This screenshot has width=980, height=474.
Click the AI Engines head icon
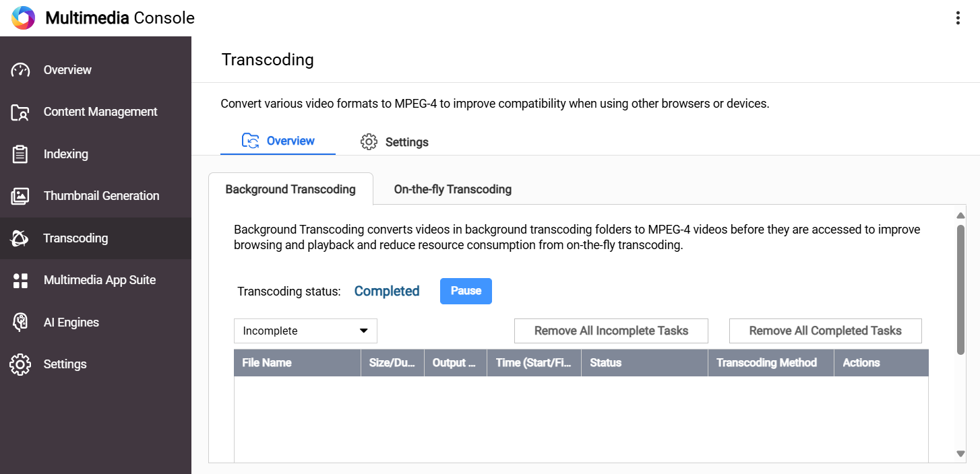click(20, 323)
